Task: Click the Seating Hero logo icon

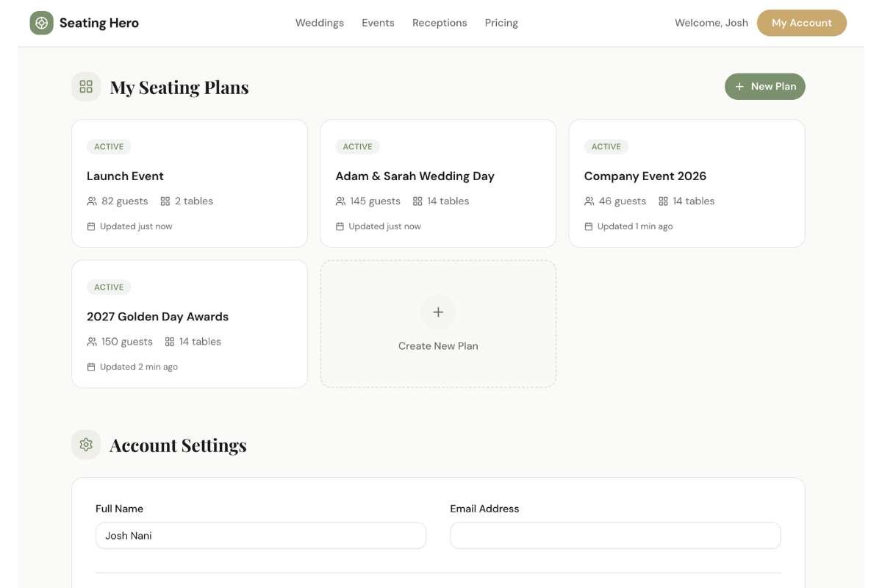Action: (x=42, y=23)
